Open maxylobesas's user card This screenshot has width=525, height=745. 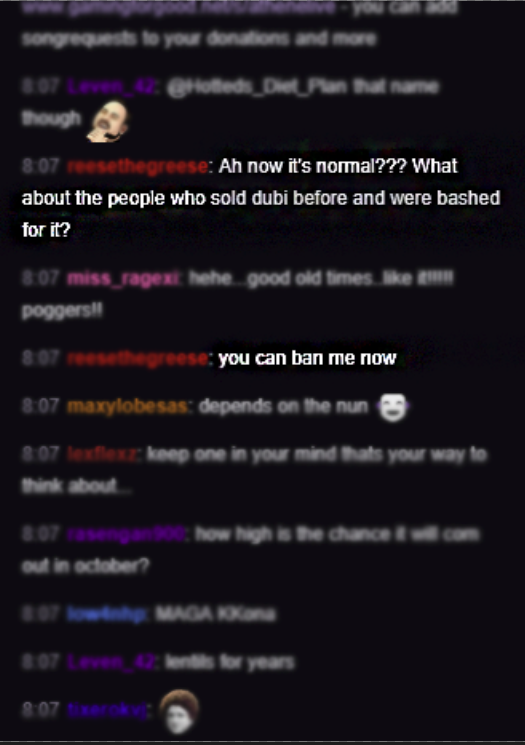coord(127,407)
